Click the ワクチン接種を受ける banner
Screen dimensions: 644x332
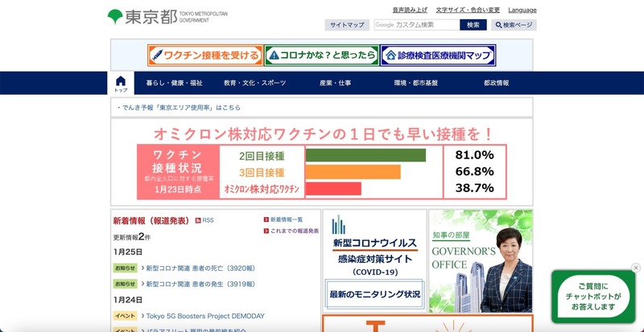click(204, 55)
